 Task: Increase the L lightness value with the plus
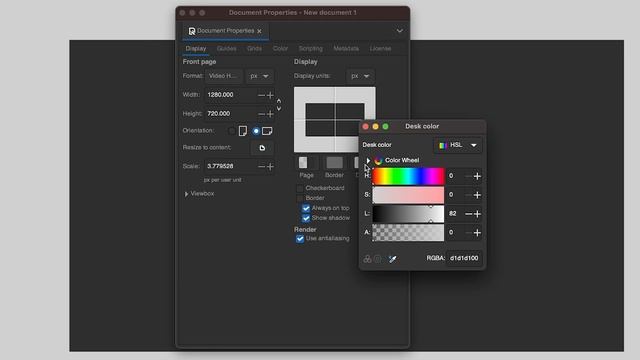477,214
